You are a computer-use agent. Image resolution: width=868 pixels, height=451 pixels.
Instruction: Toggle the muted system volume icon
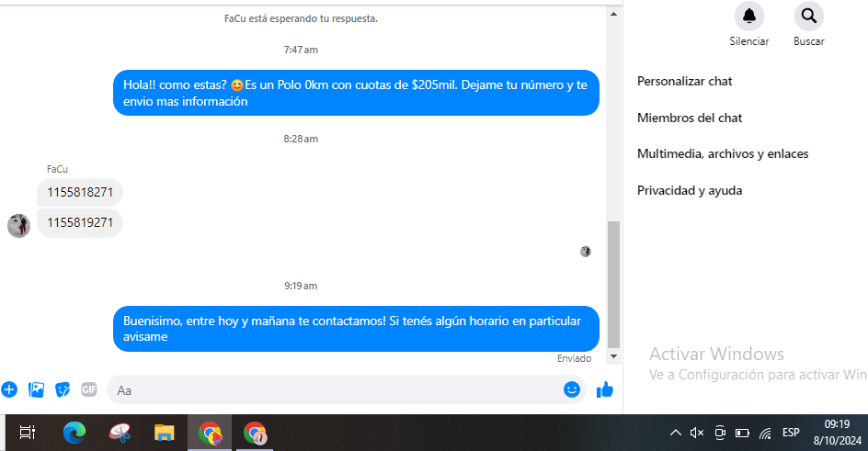coord(697,433)
